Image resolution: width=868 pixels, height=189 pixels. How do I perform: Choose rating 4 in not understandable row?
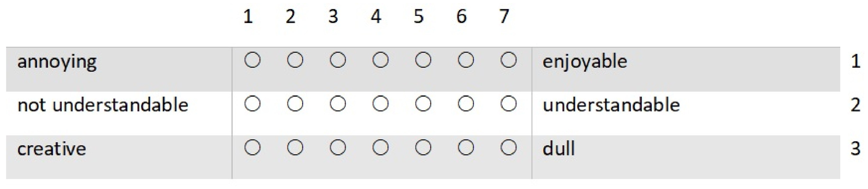pyautogui.click(x=380, y=104)
